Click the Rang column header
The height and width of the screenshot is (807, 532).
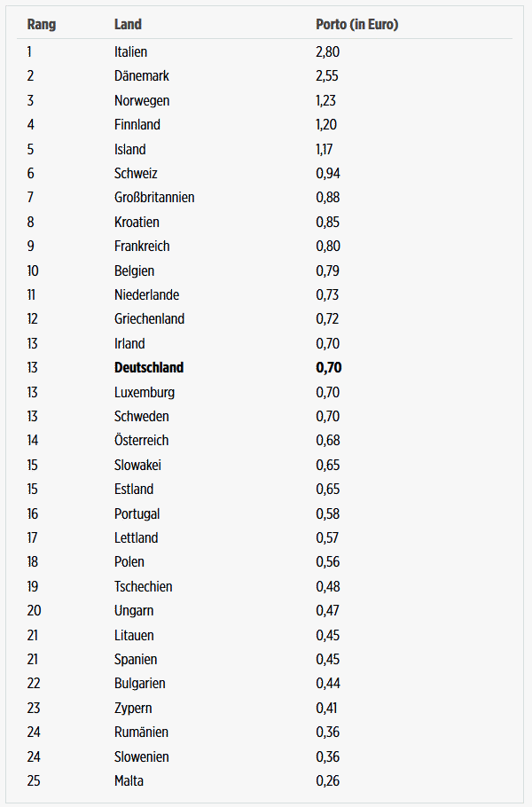click(41, 24)
